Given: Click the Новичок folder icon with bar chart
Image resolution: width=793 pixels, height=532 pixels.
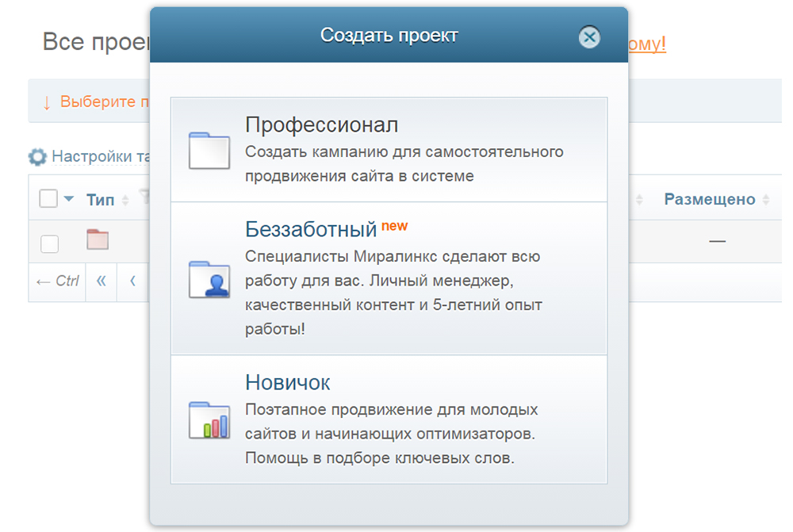Looking at the screenshot, I should click(x=209, y=419).
